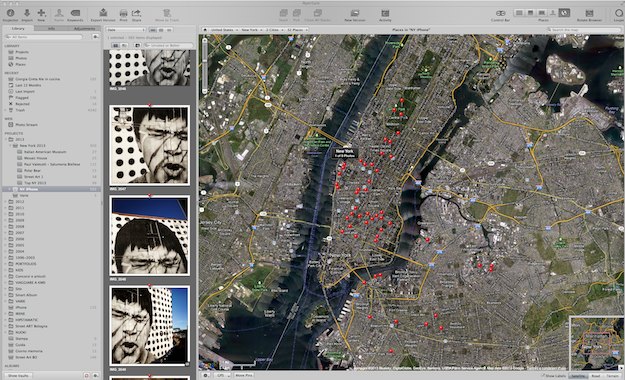
Task: Select the Polar Bear album
Action: click(32, 171)
